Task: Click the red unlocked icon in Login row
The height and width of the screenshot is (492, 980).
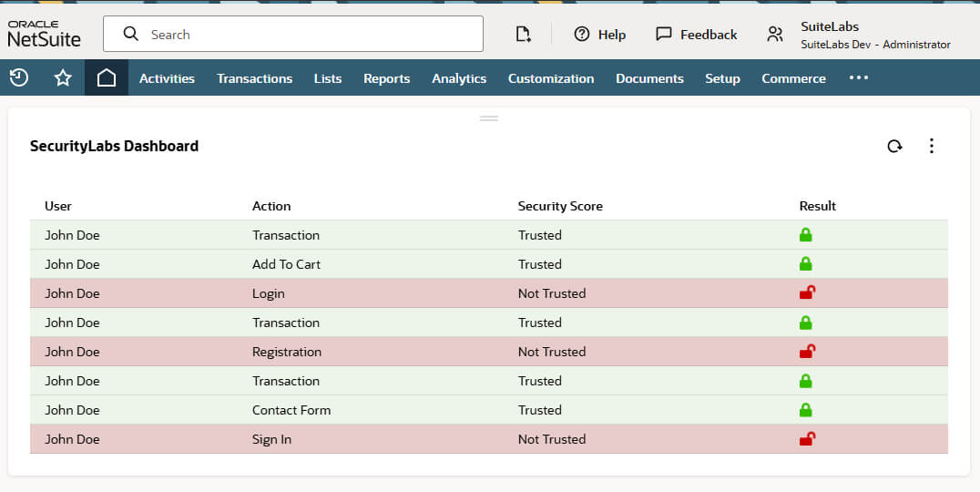Action: pyautogui.click(x=806, y=292)
